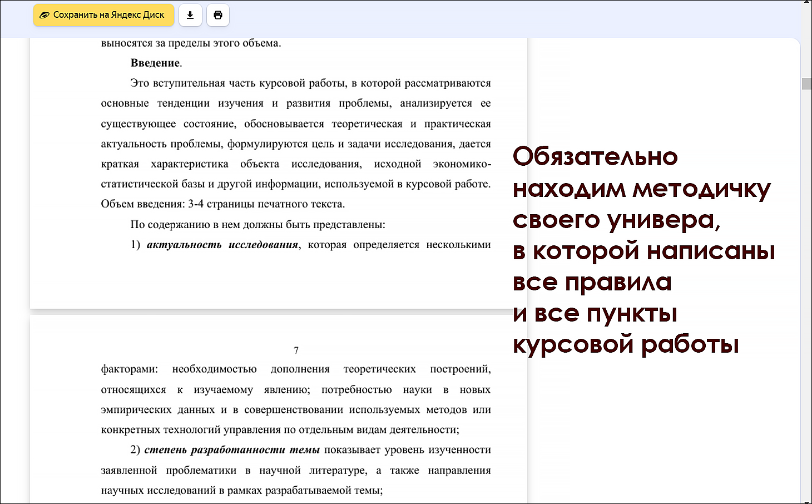Click the line 'По содержанию в нем должны быть представлены:'

tap(258, 225)
